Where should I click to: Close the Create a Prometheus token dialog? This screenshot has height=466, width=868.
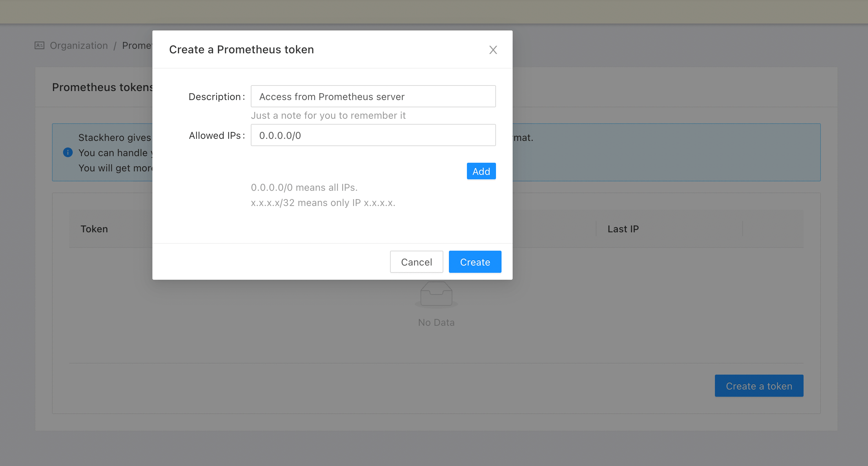pos(493,50)
